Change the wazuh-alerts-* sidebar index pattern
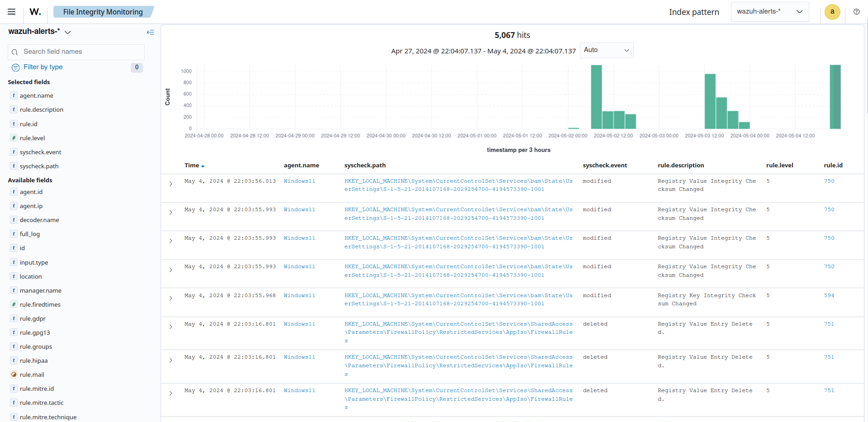This screenshot has height=422, width=868. 40,32
